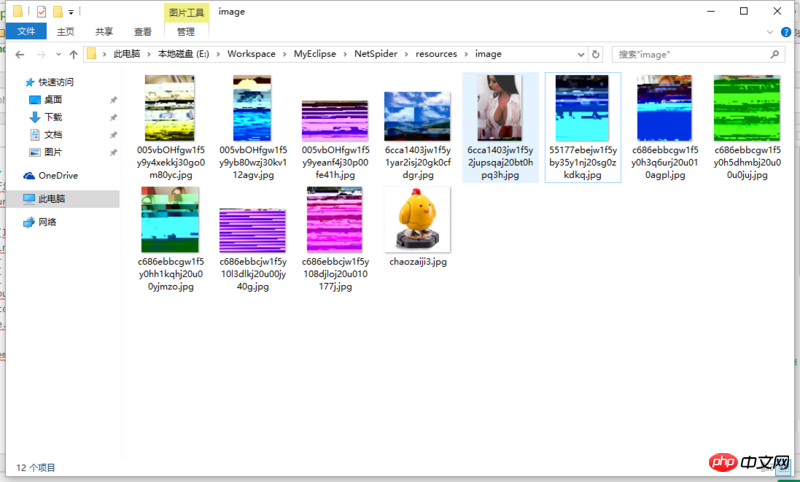
Task: Click the title bar folder icon
Action: (18, 11)
